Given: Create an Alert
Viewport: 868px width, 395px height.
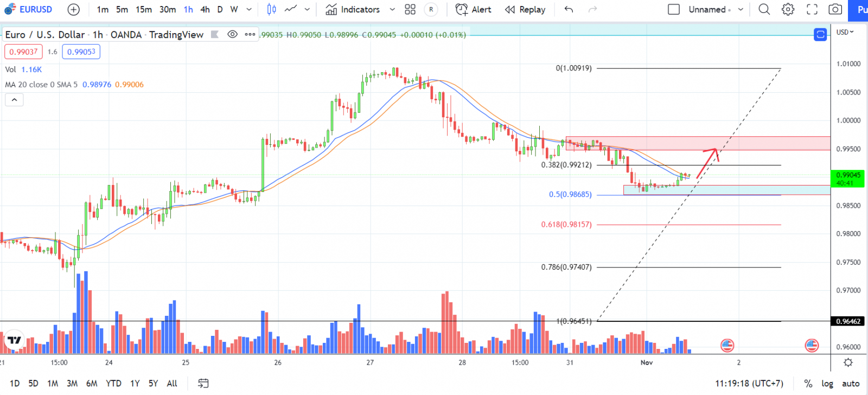Looking at the screenshot, I should 474,9.
